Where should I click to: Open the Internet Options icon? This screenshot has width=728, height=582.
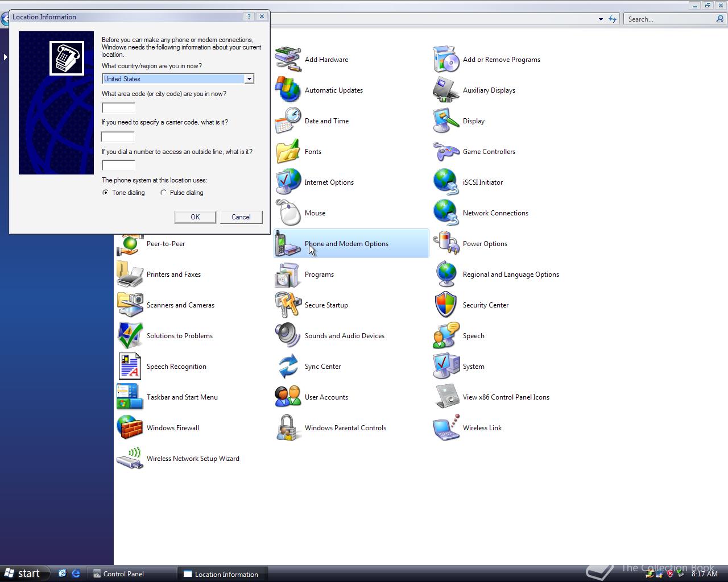point(288,182)
